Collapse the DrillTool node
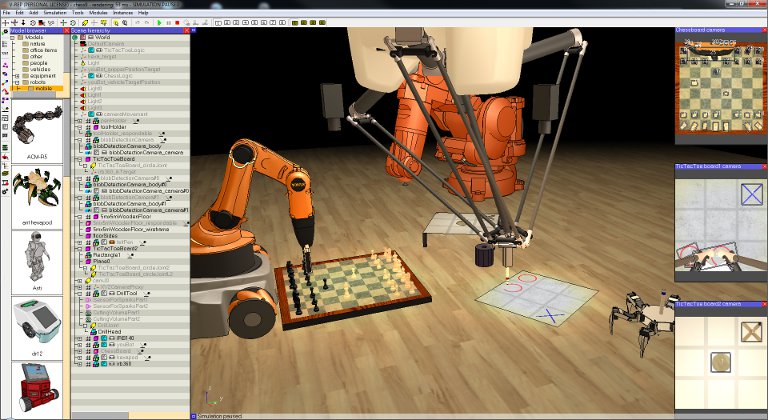Image resolution: width=768 pixels, height=420 pixels. tap(80, 293)
